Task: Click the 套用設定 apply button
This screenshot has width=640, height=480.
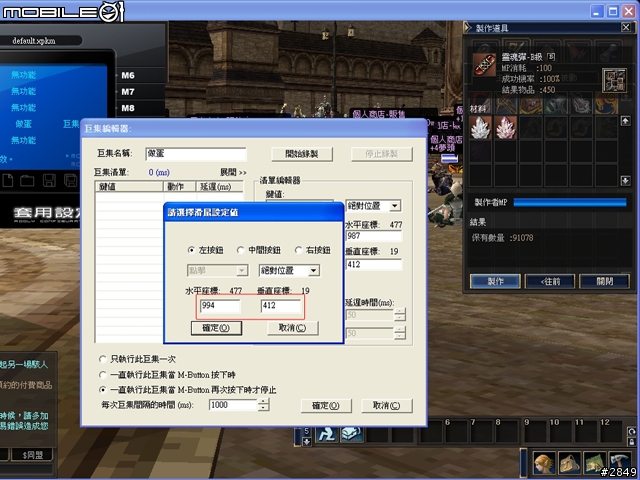Action: point(47,214)
